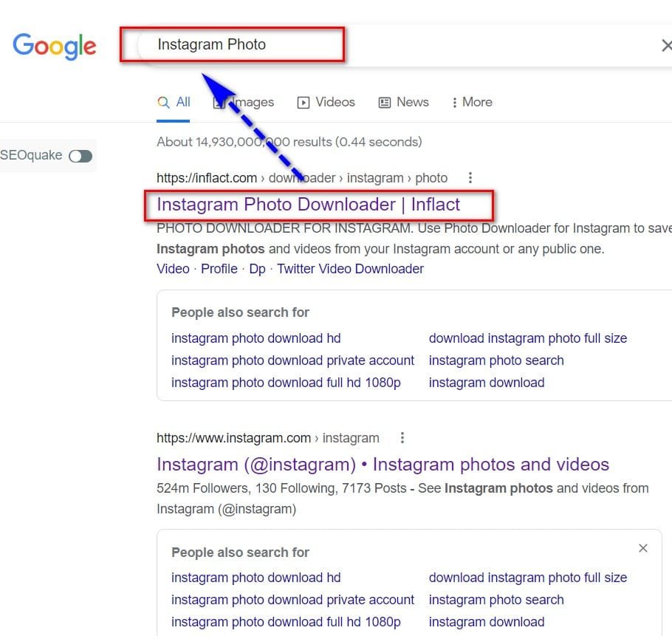Search instagram photo download private account, second box
This screenshot has width=672, height=636.
pos(292,600)
